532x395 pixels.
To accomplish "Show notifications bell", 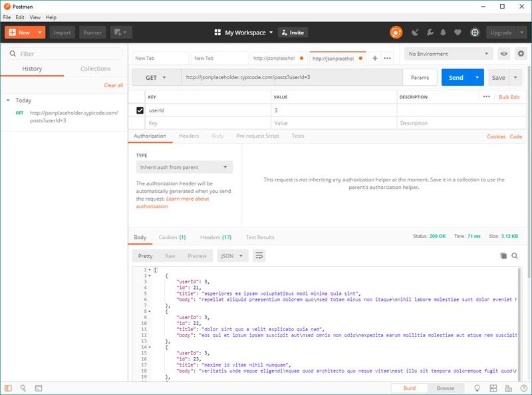I will [x=443, y=33].
